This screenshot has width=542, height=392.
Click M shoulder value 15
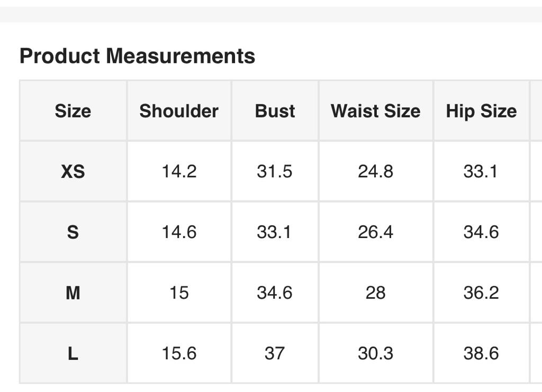[179, 293]
